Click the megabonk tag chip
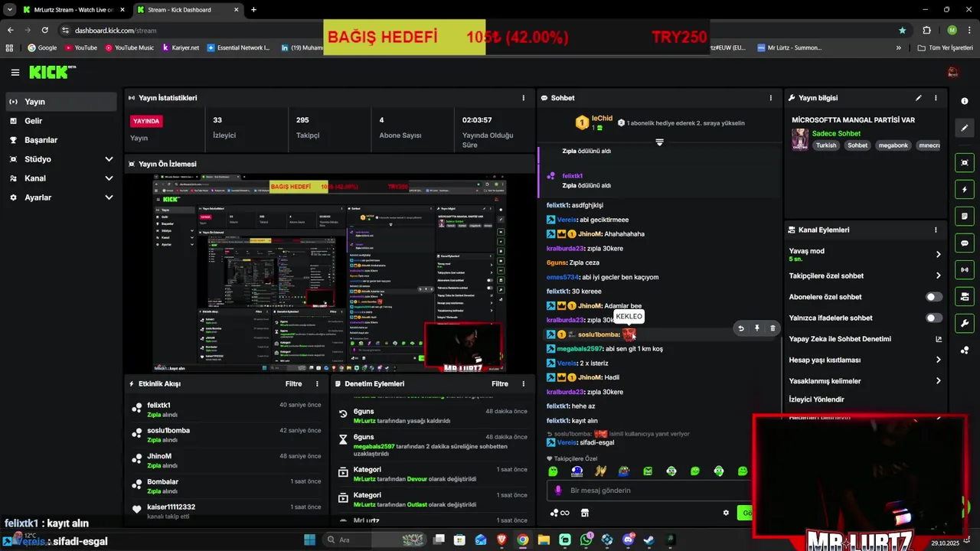Screen dimensions: 980x551 (x=893, y=145)
